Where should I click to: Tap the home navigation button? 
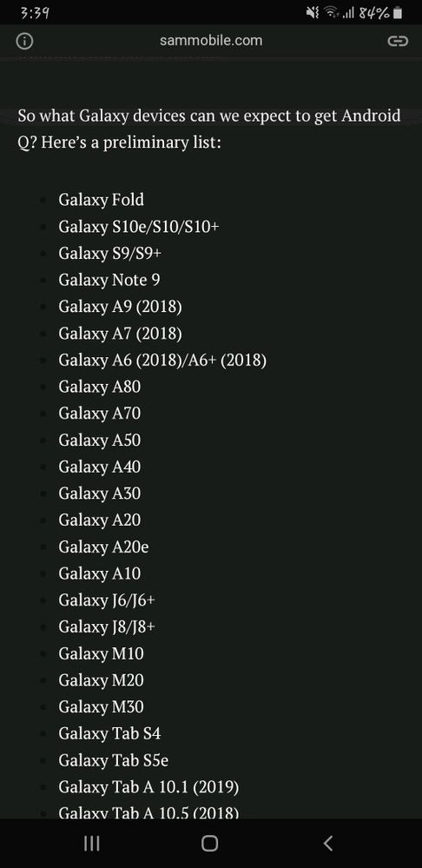210,843
